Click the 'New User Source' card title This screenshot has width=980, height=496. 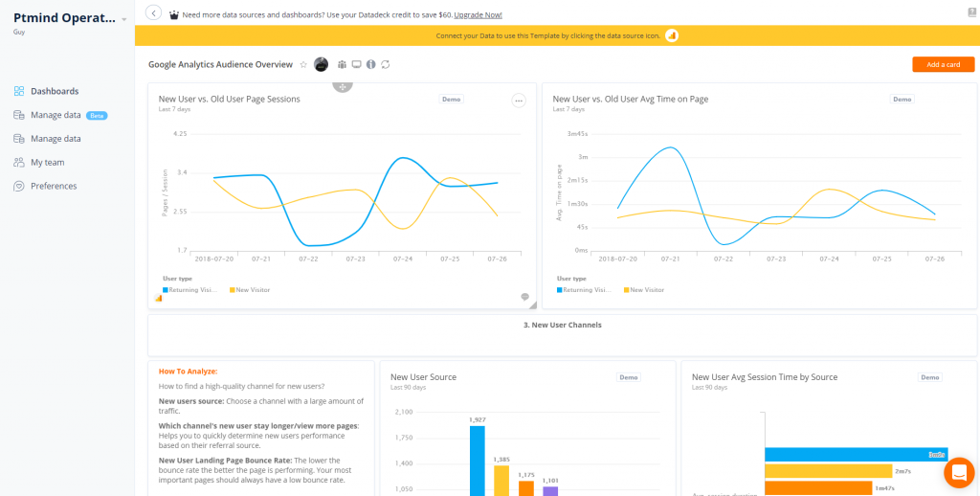pos(423,377)
